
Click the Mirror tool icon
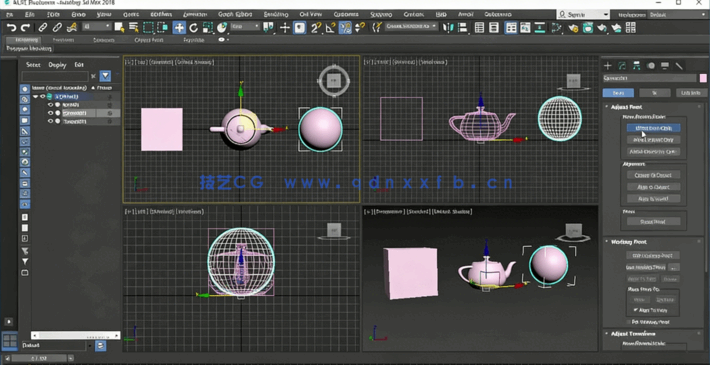[448, 28]
